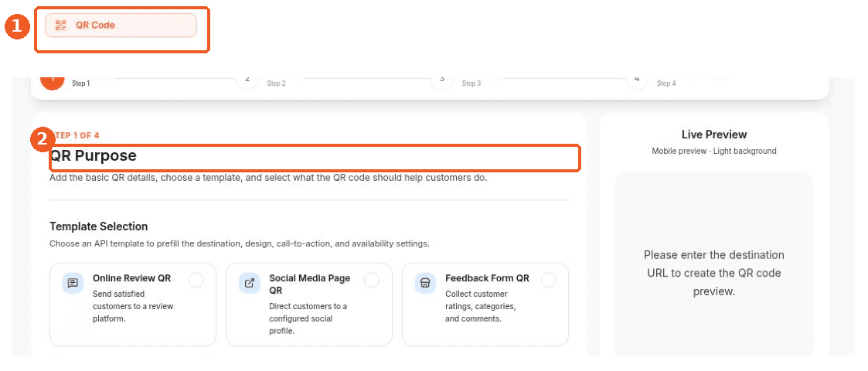Click the QR Purpose heading
Screen dimensions: 868x371
pos(93,156)
